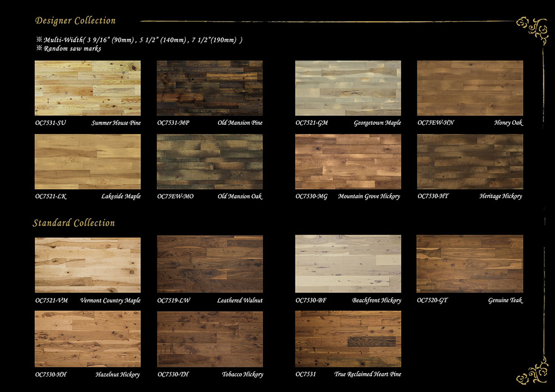The image size is (555, 392).
Task: Select the Summer House Pine swatch image
Action: pos(88,88)
